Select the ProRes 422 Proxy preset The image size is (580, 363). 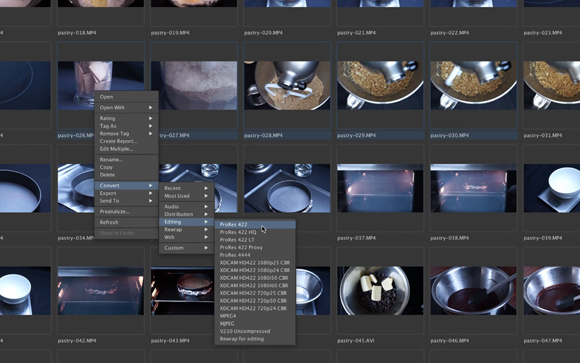(255, 247)
